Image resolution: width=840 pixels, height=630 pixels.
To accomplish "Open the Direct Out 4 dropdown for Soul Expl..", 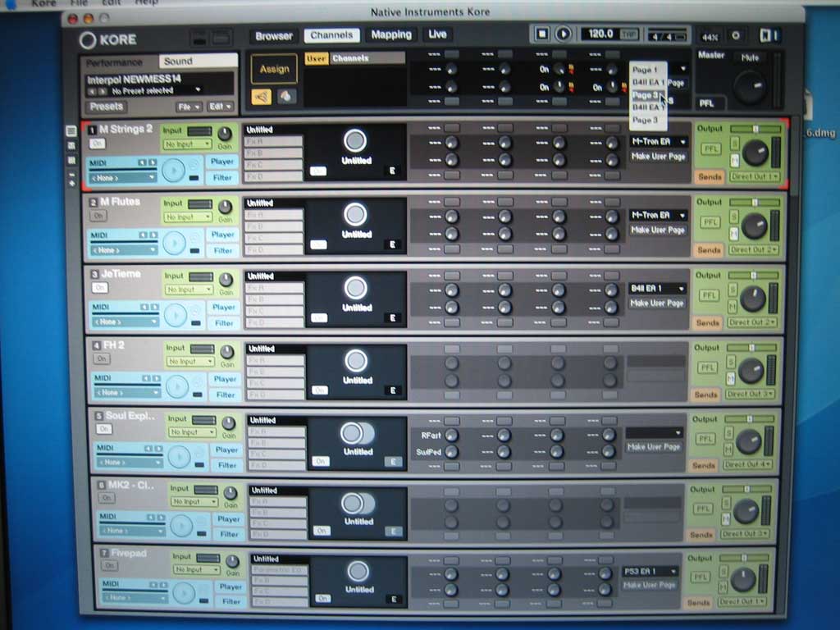I will [x=748, y=464].
